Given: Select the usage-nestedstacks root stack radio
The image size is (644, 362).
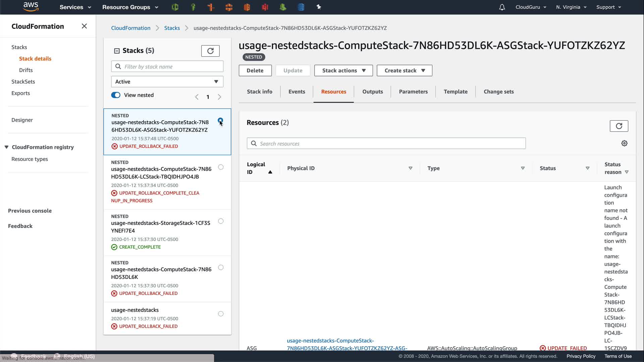Looking at the screenshot, I should (221, 314).
